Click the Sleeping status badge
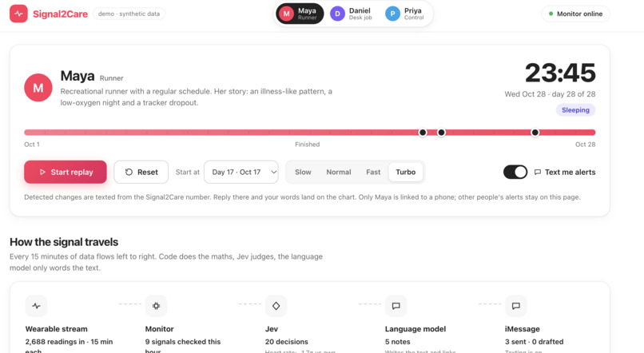This screenshot has height=353, width=644. pyautogui.click(x=575, y=110)
